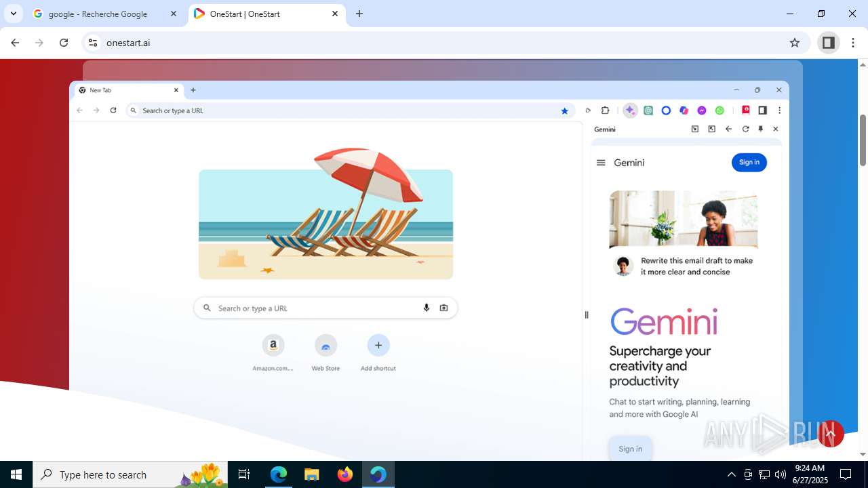Click the blue ring toolbar icon
Screen dimensions: 868x488
[666, 110]
